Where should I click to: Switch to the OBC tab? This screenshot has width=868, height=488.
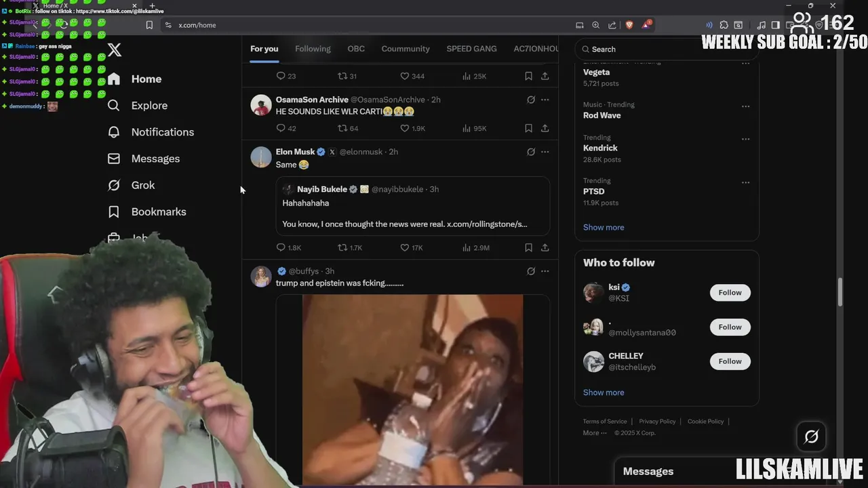pyautogui.click(x=356, y=49)
